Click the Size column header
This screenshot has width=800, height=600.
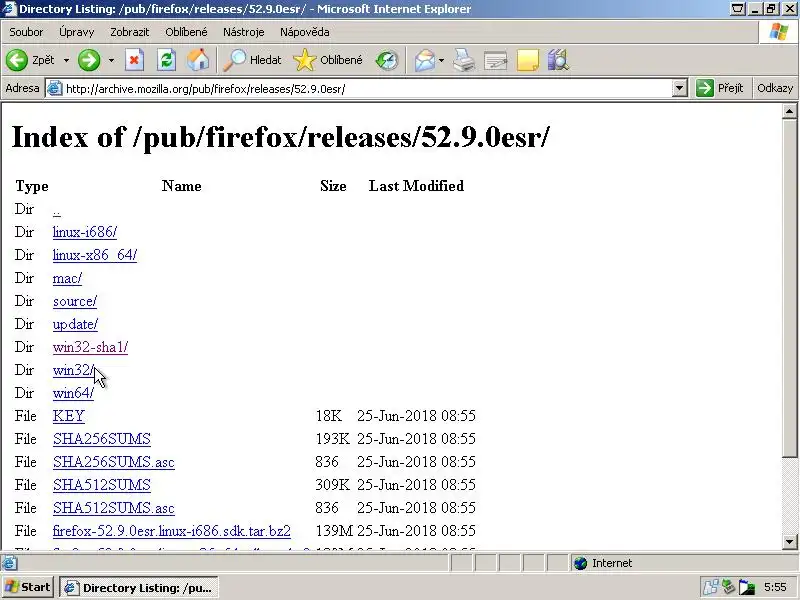pyautogui.click(x=333, y=186)
